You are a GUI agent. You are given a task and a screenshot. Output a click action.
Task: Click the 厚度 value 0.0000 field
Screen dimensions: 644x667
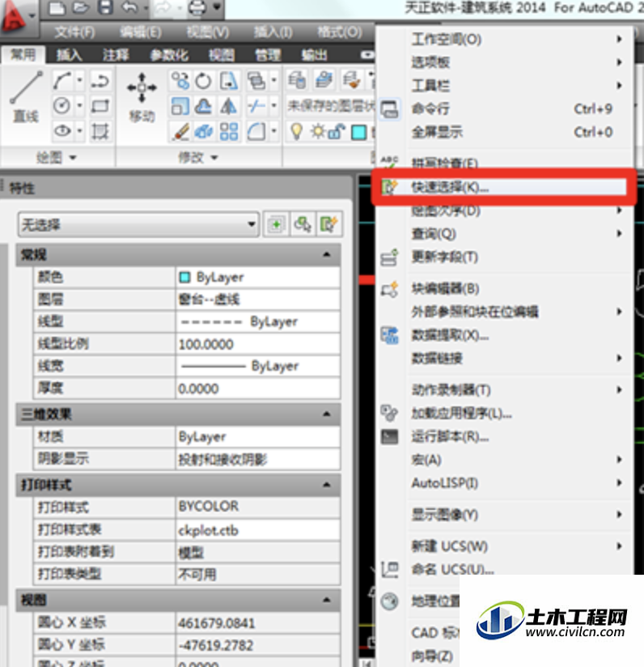click(x=258, y=388)
